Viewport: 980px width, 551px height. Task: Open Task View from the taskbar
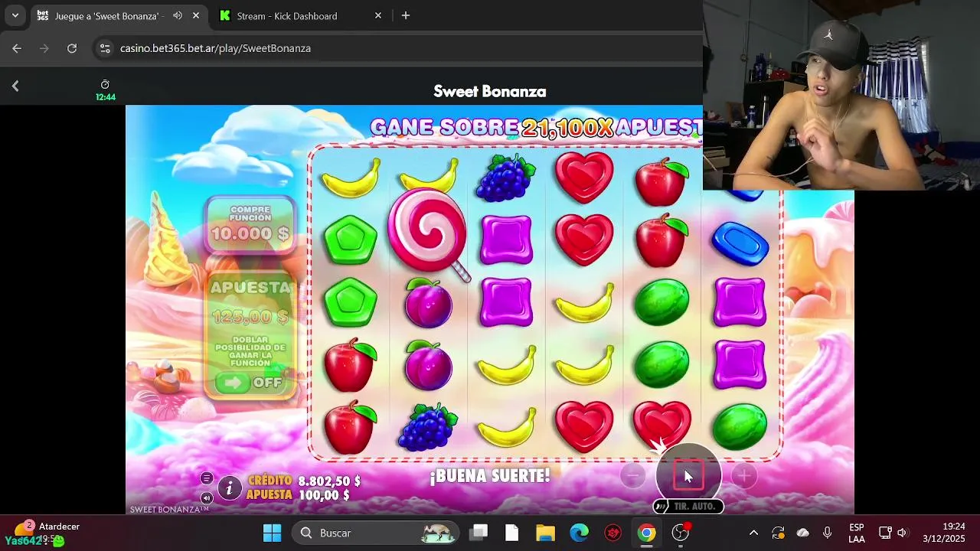[x=479, y=533]
